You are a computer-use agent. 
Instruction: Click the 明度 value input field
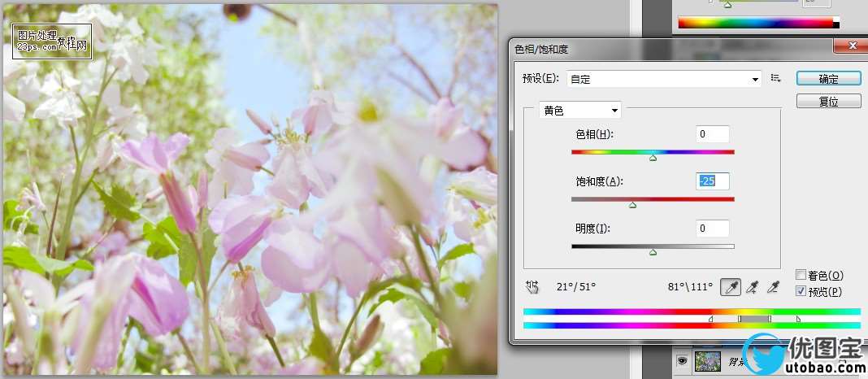pos(713,229)
